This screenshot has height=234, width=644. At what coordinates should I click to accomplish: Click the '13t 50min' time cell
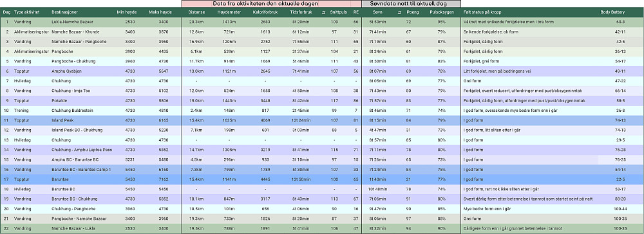pyautogui.click(x=299, y=179)
